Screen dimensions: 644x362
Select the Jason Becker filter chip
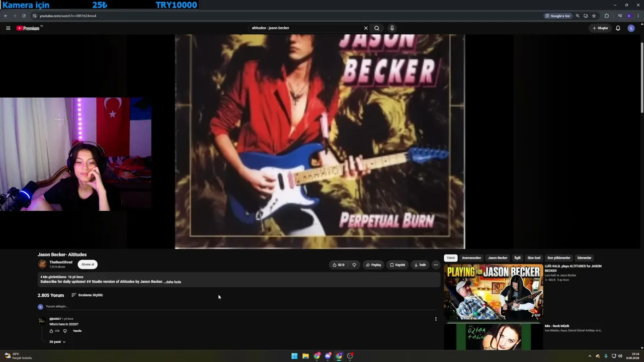pos(498,258)
